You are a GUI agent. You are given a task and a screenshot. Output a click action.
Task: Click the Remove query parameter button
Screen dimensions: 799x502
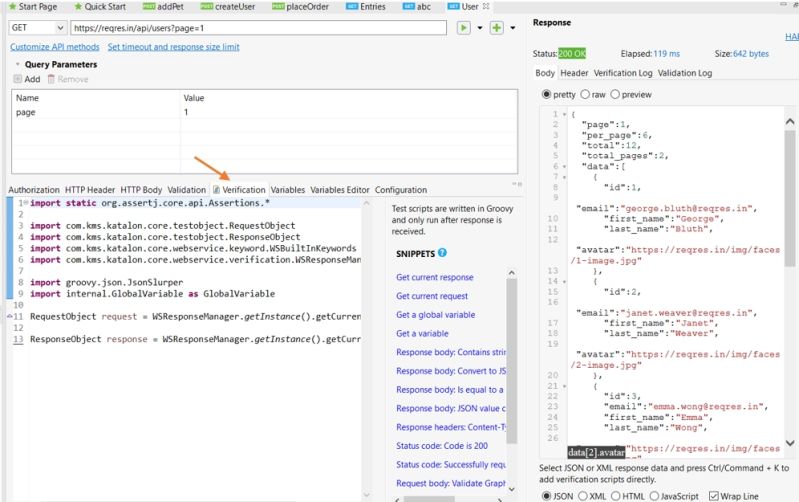pos(68,79)
